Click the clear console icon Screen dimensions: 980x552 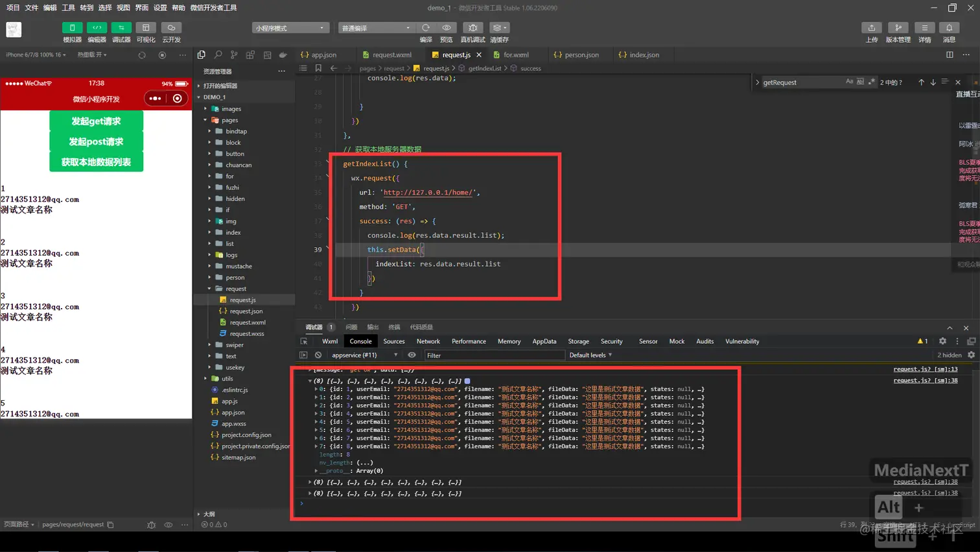click(x=318, y=355)
